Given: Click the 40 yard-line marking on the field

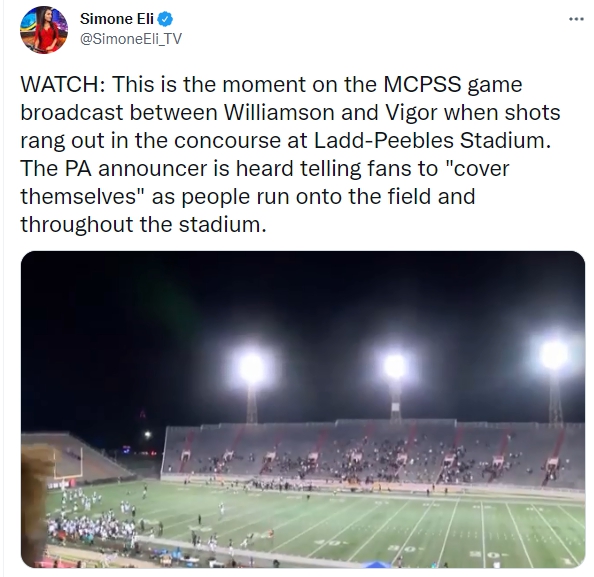Looking at the screenshot, I should click(x=332, y=543).
